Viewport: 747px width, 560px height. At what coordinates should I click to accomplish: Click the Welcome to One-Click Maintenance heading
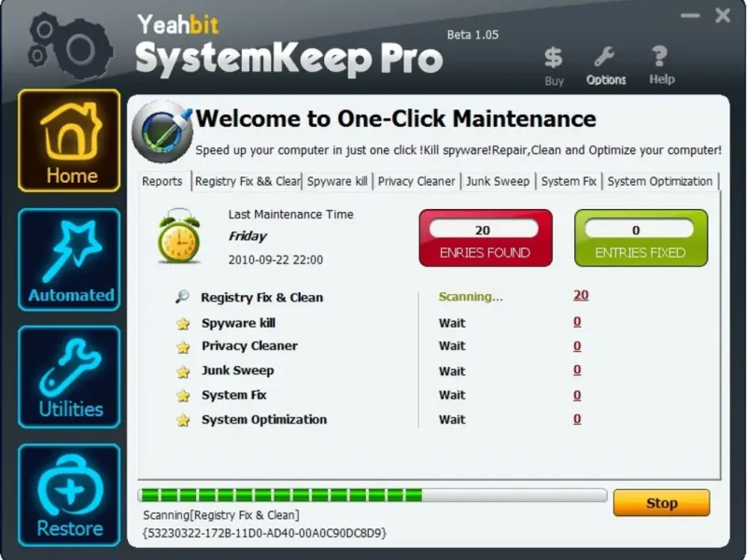pos(395,119)
